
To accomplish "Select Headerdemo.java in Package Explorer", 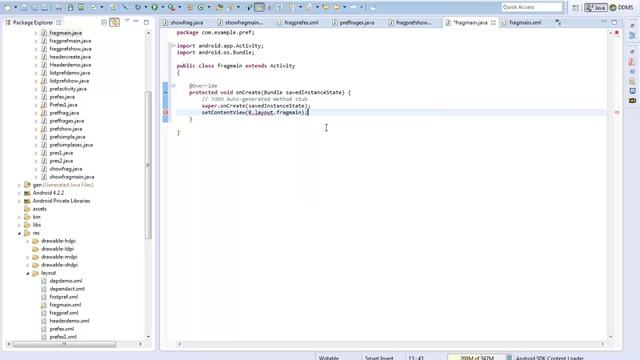I will click(x=70, y=65).
